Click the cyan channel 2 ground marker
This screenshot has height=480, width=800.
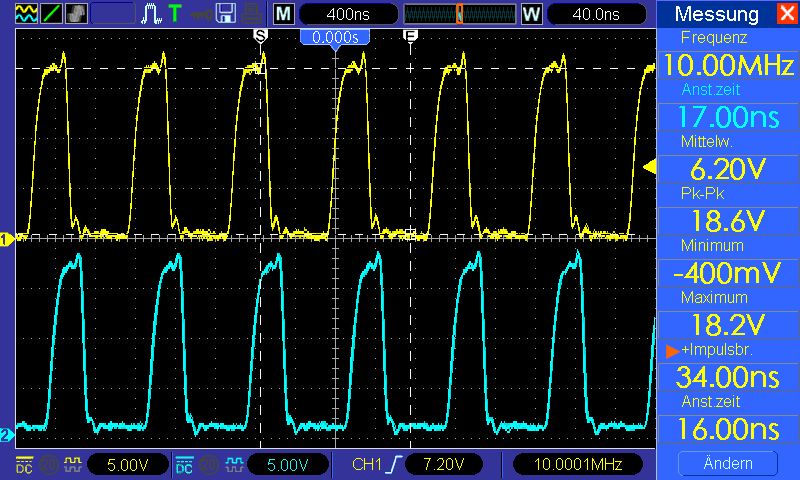7,435
